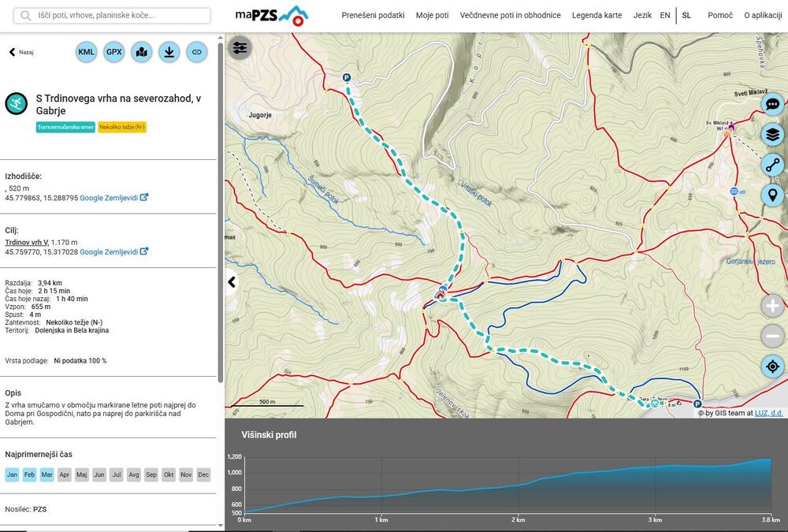Collapse the left side panel arrow
This screenshot has width=788, height=532.
(x=232, y=282)
